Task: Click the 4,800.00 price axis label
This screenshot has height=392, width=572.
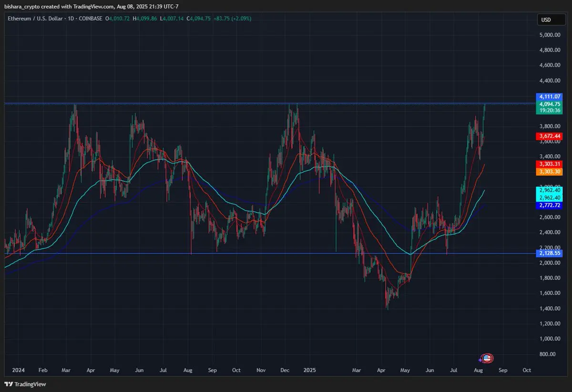Action: (550, 50)
